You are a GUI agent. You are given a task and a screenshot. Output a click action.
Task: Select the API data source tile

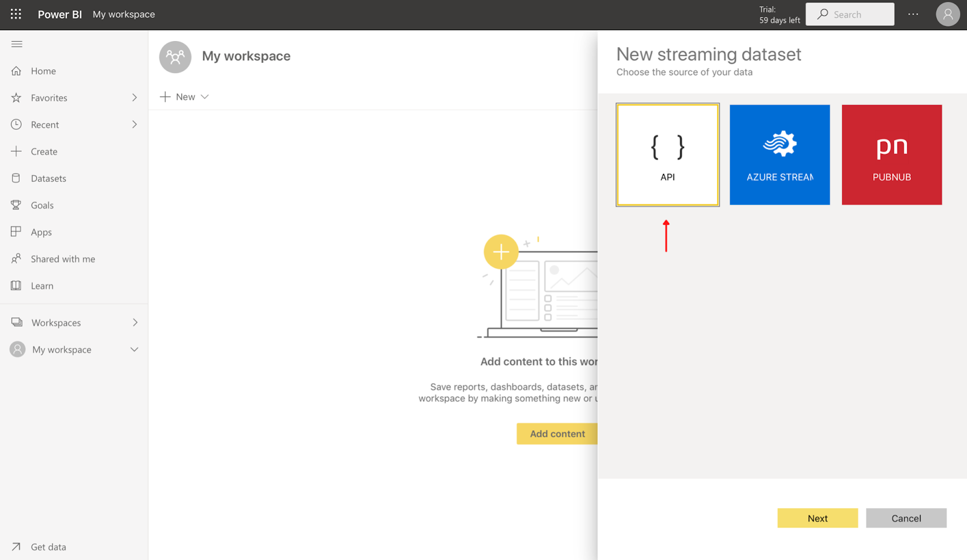(x=667, y=155)
